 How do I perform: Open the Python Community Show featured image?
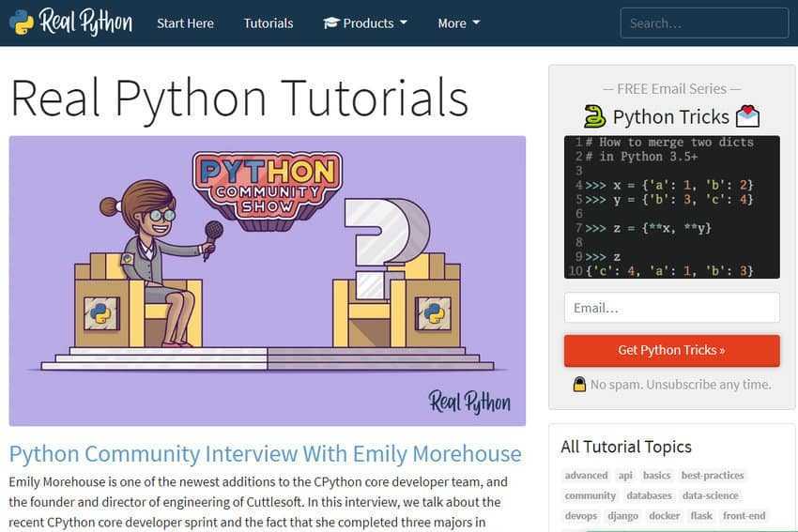268,281
